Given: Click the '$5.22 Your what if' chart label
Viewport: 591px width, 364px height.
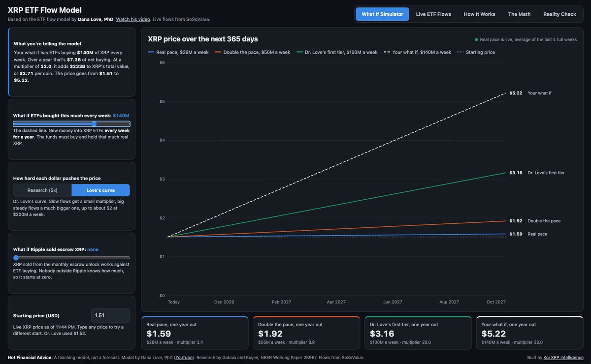Looking at the screenshot, I should click(x=530, y=93).
